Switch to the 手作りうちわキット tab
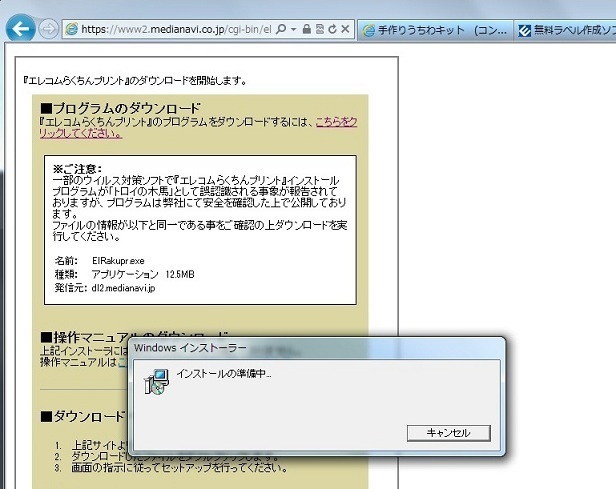This screenshot has height=489, width=616. (435, 30)
